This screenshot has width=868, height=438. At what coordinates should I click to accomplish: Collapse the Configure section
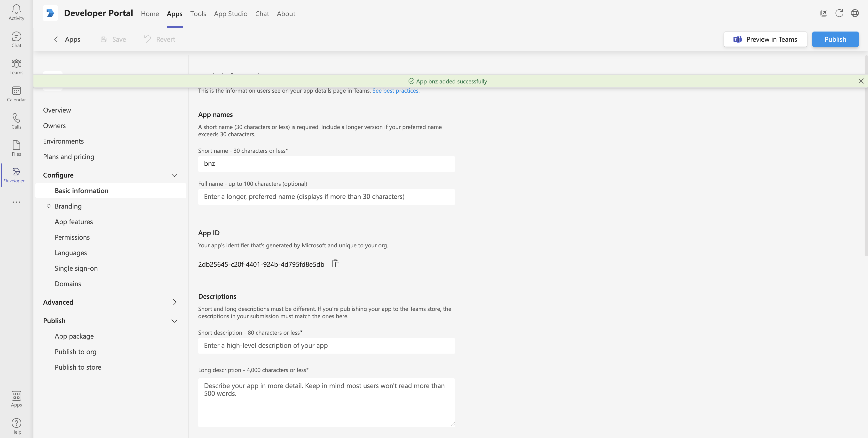pyautogui.click(x=174, y=175)
